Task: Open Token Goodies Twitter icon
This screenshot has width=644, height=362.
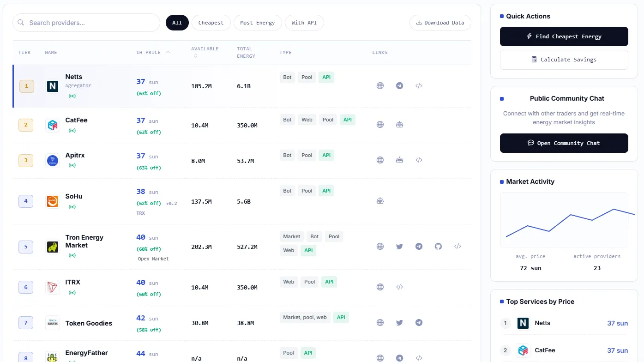Action: click(399, 323)
